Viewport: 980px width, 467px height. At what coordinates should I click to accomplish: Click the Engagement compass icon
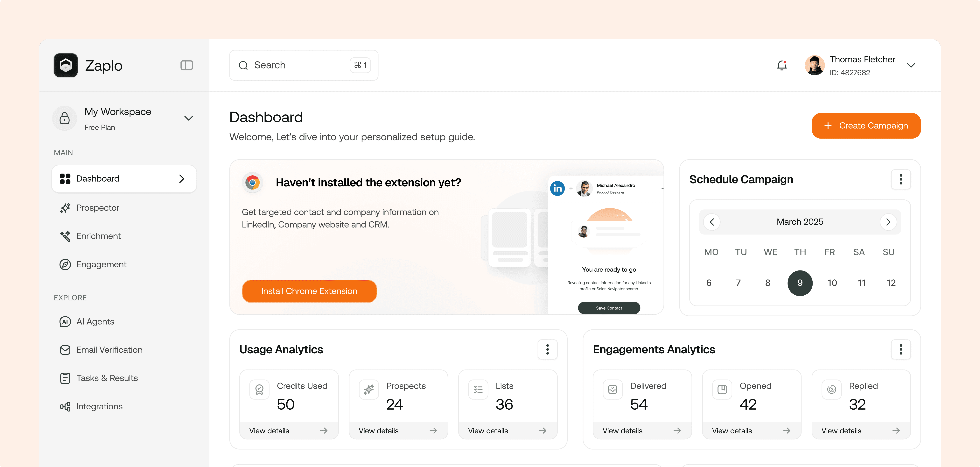pos(65,264)
